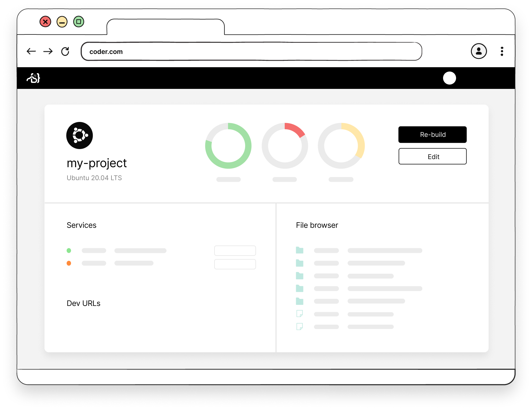Toggle the green status dot under Services
The width and height of the screenshot is (532, 410).
pyautogui.click(x=69, y=251)
